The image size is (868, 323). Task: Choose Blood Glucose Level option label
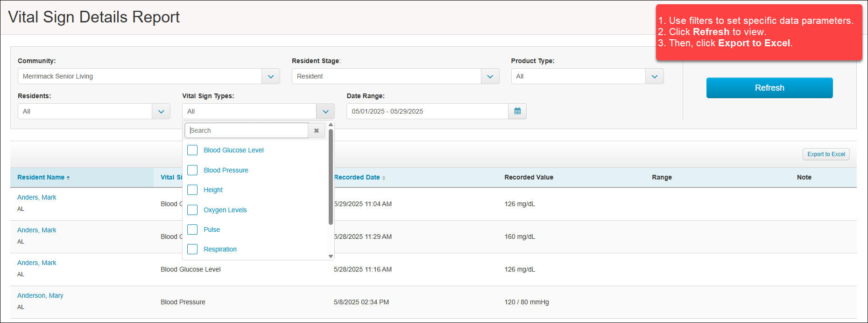[x=233, y=150]
